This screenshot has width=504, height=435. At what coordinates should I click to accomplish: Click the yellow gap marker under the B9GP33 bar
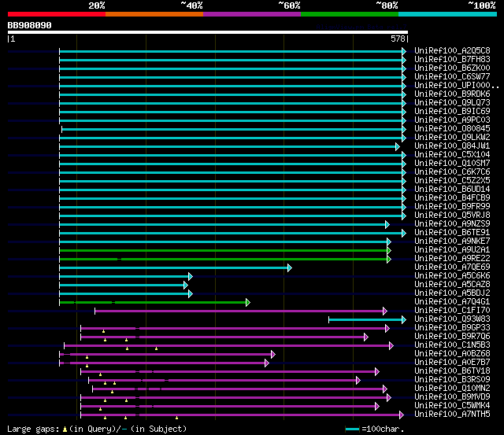(103, 331)
